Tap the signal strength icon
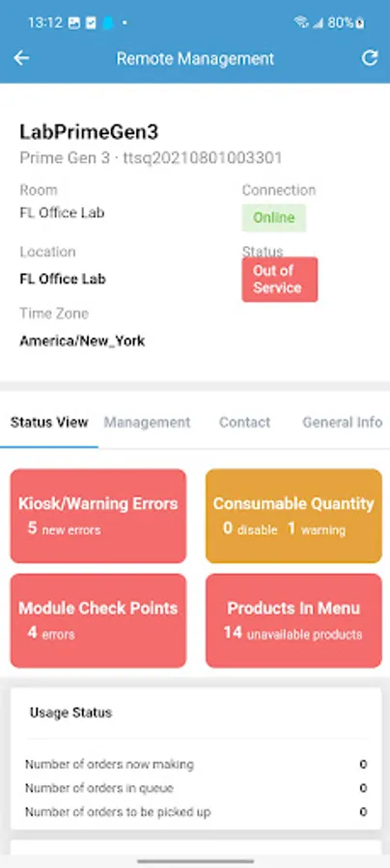Screen dimensions: 390x868 point(318,23)
